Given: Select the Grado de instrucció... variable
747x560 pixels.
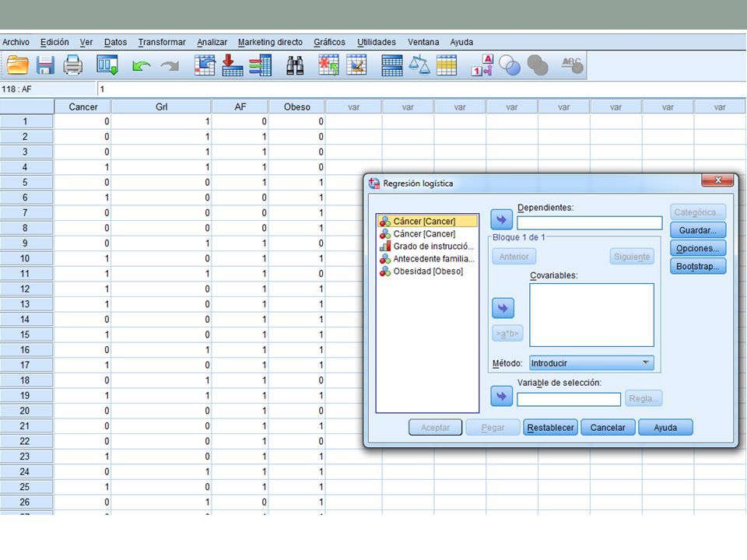Looking at the screenshot, I should pyautogui.click(x=427, y=247).
